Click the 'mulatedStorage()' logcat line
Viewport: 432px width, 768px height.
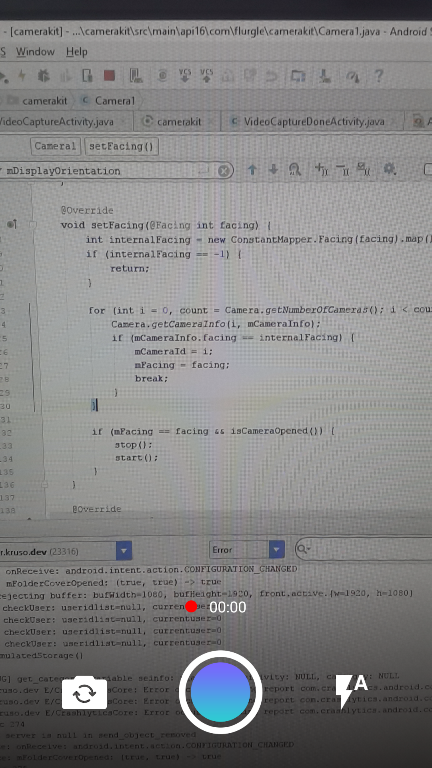coord(42,655)
